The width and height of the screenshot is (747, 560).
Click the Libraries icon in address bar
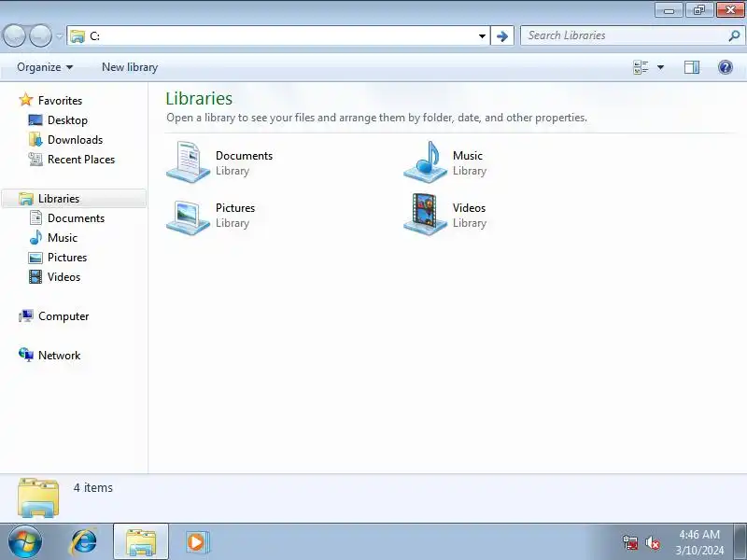pyautogui.click(x=77, y=36)
